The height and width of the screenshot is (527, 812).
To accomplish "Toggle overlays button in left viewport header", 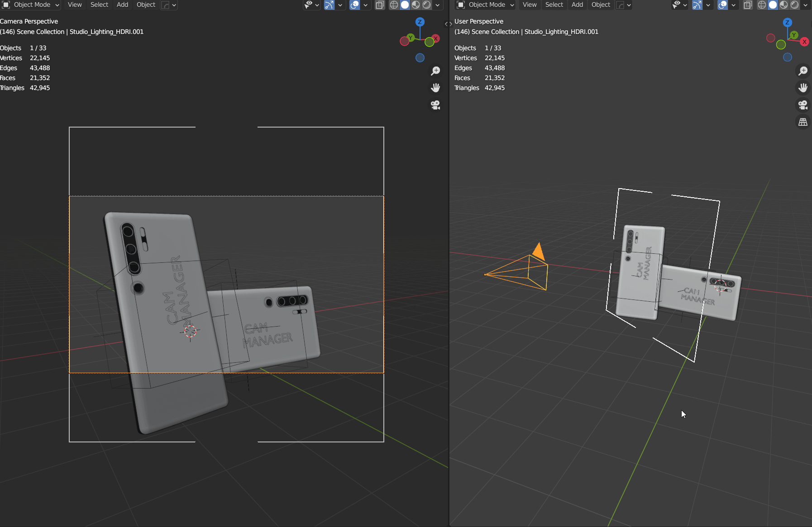I will pyautogui.click(x=355, y=5).
